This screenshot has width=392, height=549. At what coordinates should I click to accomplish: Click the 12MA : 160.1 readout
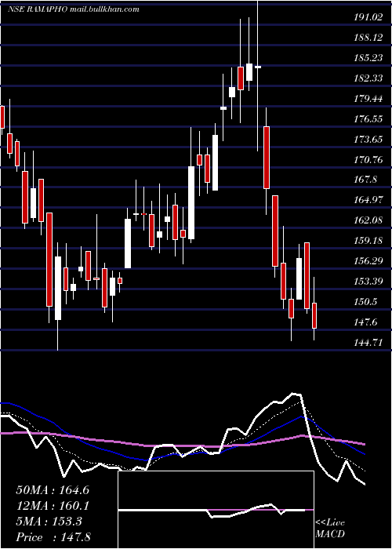pos(53,506)
